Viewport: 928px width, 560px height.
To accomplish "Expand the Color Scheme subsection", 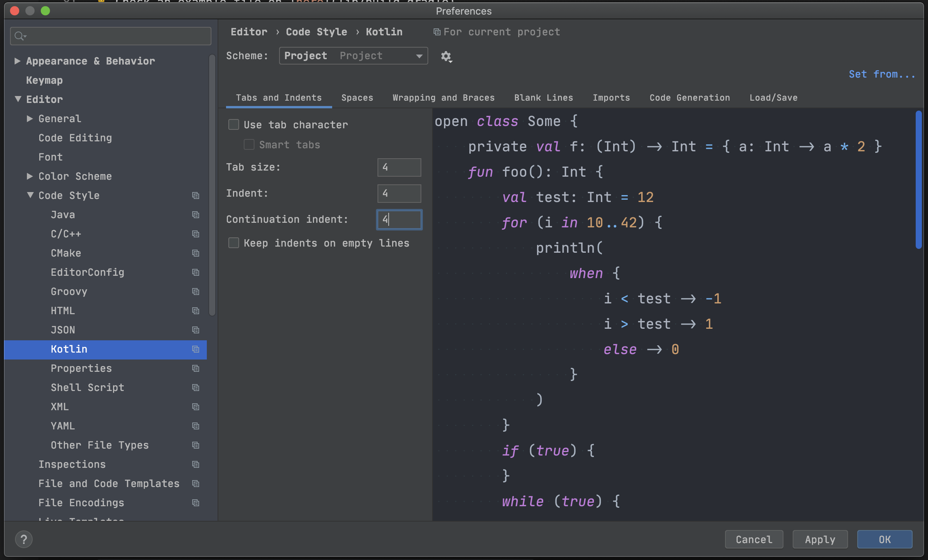I will pos(30,176).
